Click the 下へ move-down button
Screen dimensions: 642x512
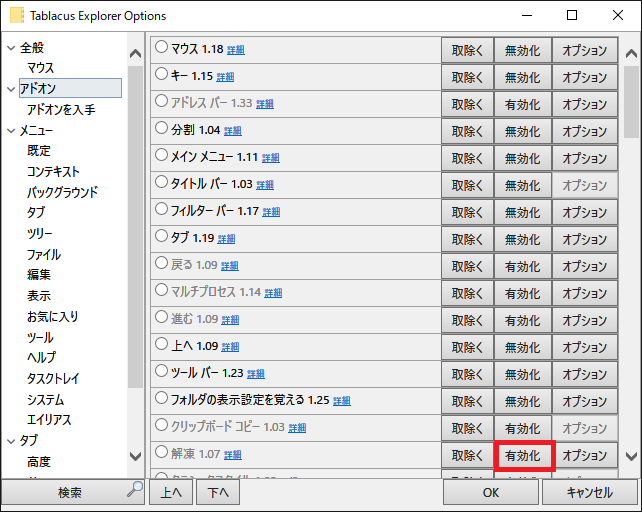[x=218, y=492]
